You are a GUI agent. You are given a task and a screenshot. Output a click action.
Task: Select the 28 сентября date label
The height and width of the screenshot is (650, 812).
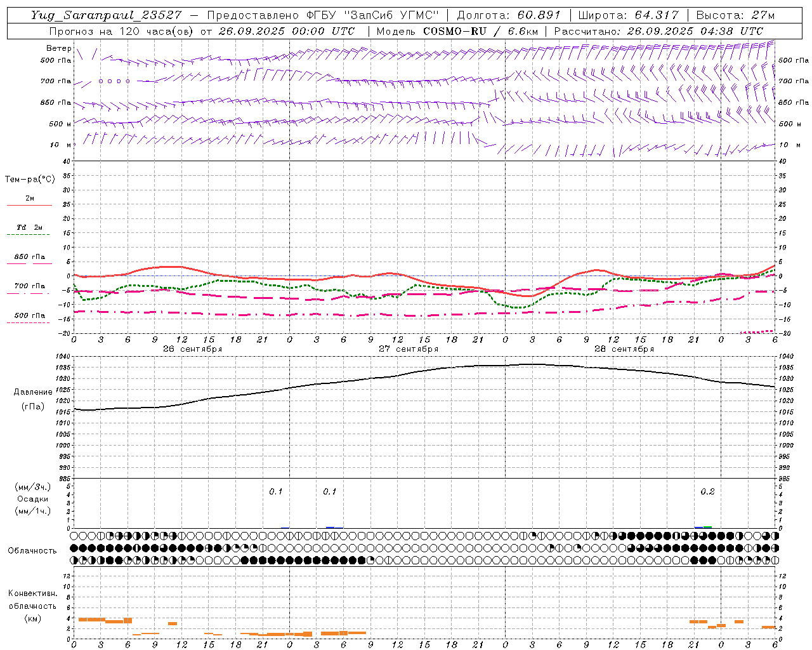click(624, 349)
